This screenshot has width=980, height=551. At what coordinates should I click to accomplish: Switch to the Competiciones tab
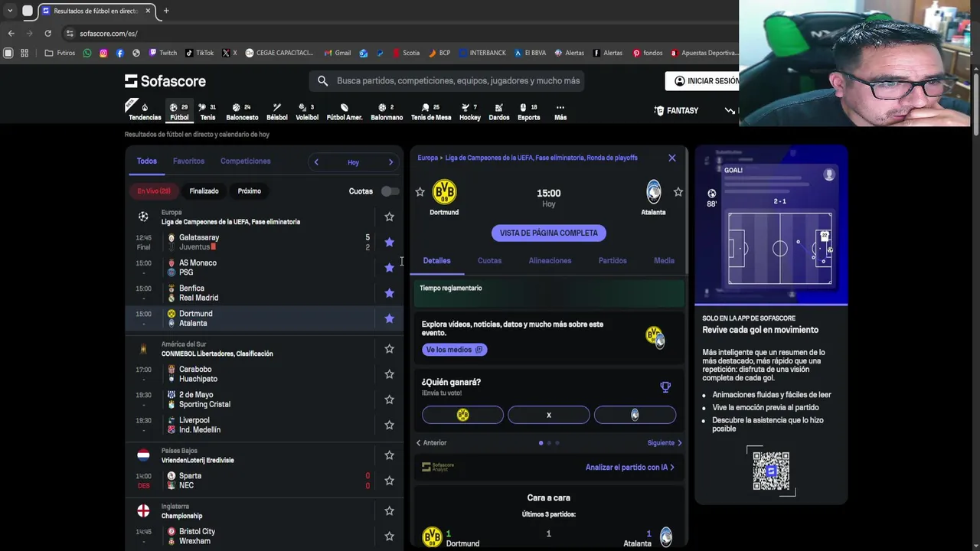click(245, 161)
